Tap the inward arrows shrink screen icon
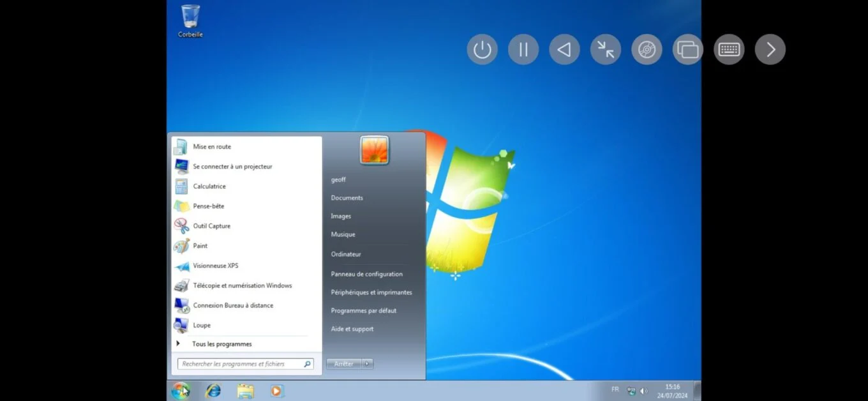868x401 pixels. (606, 49)
